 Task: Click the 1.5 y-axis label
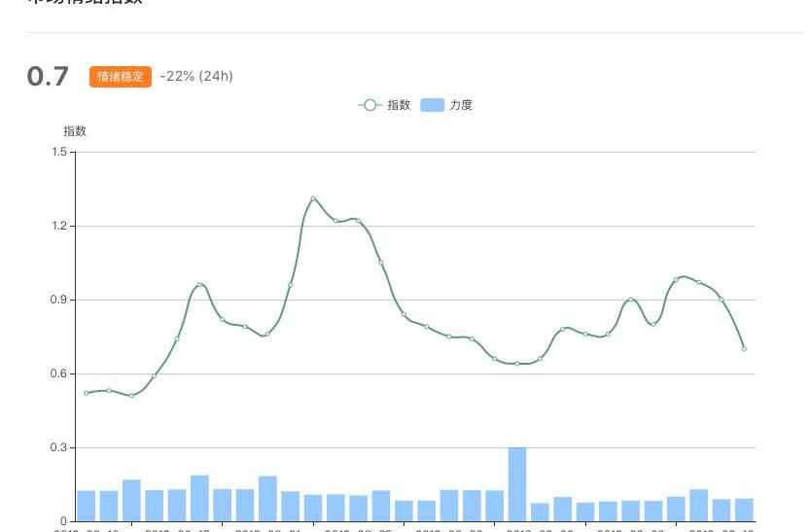pos(60,152)
